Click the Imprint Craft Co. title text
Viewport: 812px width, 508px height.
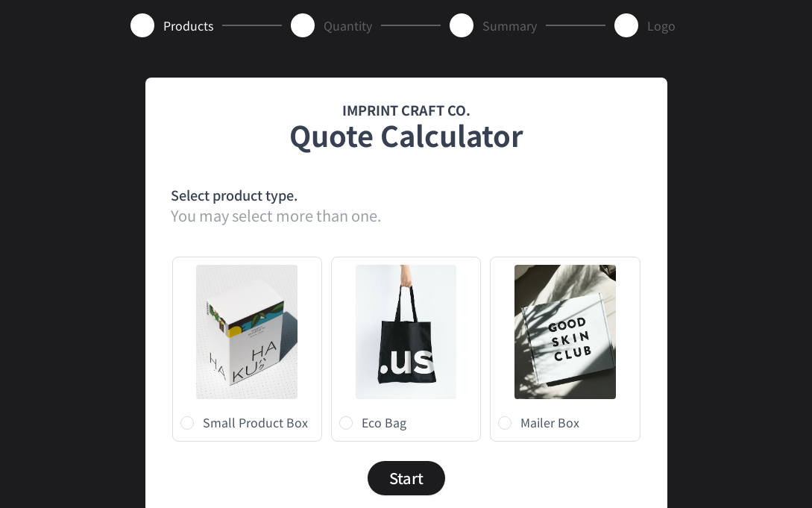click(x=406, y=111)
